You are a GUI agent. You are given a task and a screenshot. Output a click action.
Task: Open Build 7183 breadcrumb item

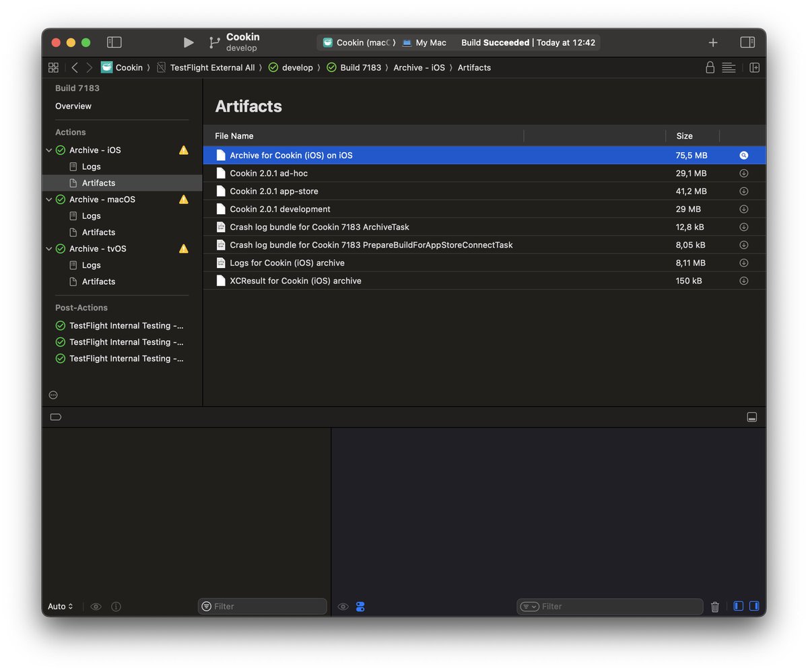coord(354,67)
